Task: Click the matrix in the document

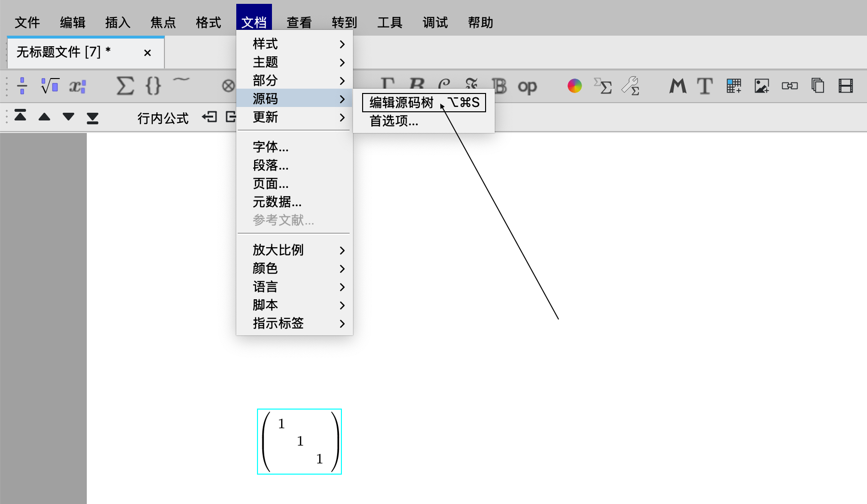Action: pyautogui.click(x=299, y=441)
